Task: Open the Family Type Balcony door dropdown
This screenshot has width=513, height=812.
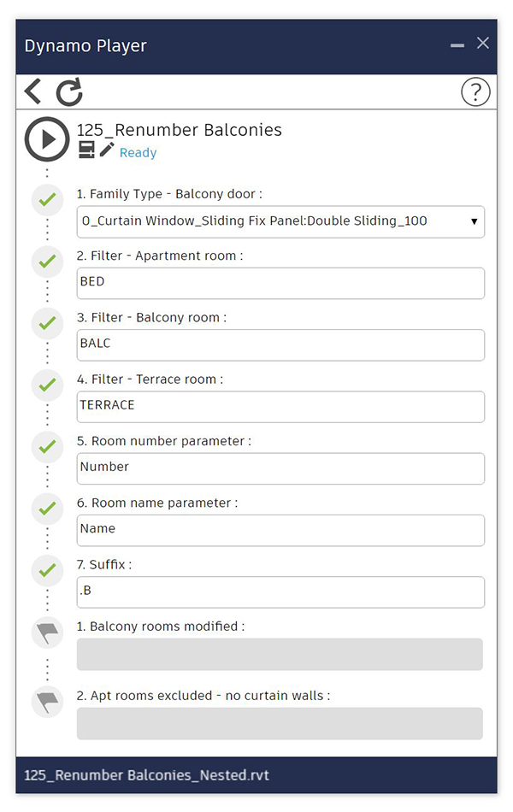Action: [x=280, y=221]
